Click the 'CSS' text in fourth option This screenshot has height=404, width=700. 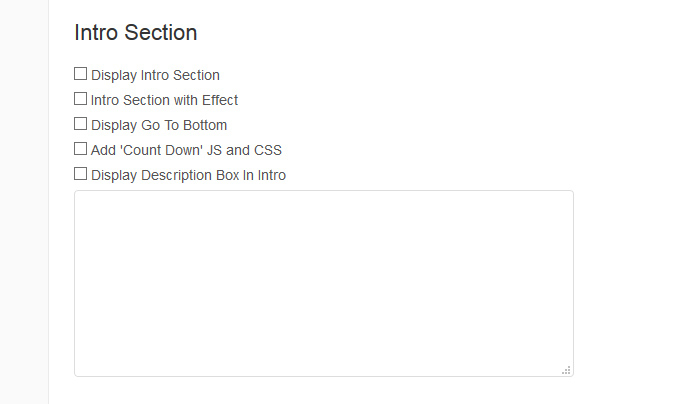tap(268, 150)
